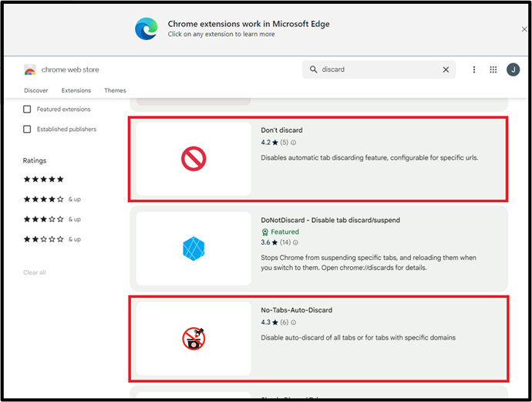Image resolution: width=532 pixels, height=402 pixels.
Task: Click the No-Tabs-Auto-Discard extension icon
Action: 194,339
